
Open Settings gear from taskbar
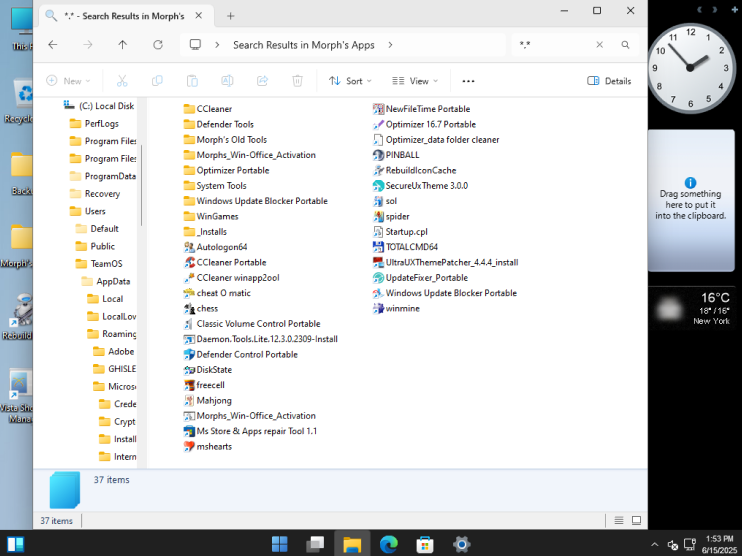(461, 544)
